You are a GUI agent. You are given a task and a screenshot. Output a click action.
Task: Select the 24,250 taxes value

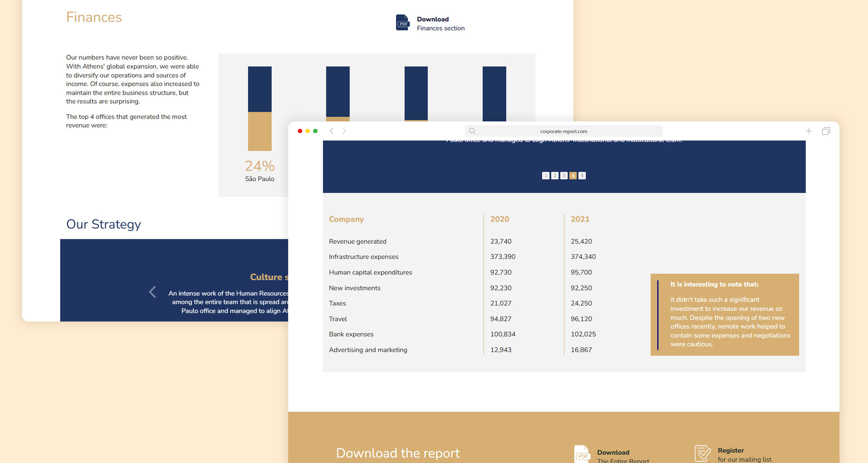click(581, 303)
